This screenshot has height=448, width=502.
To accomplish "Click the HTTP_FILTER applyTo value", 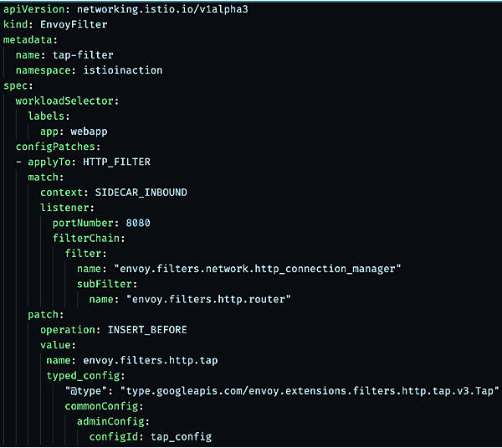I will (x=116, y=161).
